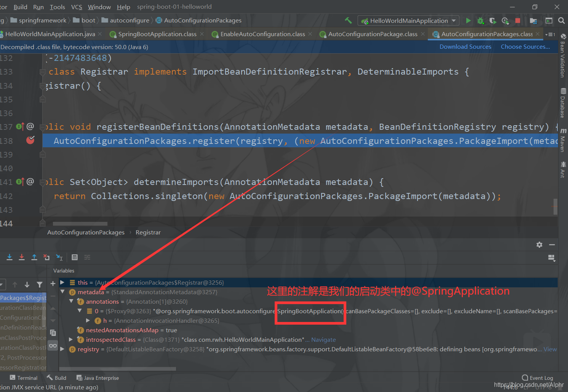The height and width of the screenshot is (392, 568).
Task: Switch to EnableAutoConfiguration.class tab
Action: point(263,34)
